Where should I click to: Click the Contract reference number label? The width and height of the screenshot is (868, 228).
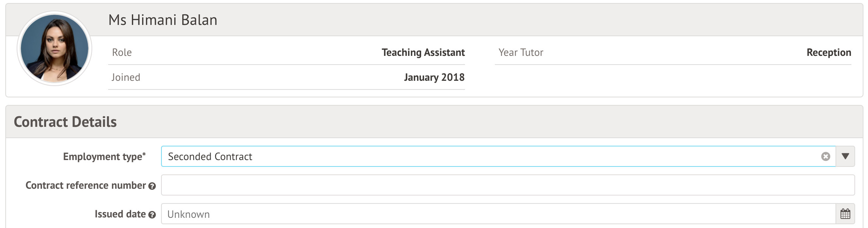click(x=86, y=185)
